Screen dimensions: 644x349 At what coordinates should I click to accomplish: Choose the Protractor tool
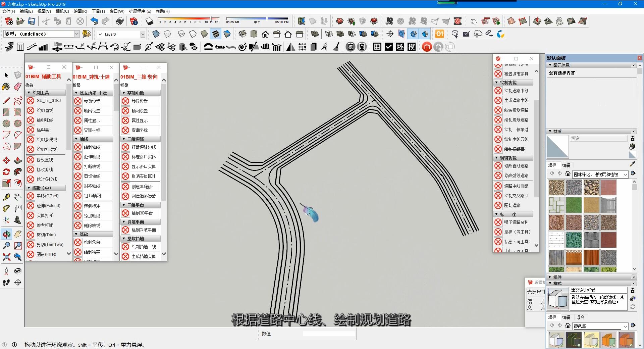pyautogui.click(x=6, y=208)
